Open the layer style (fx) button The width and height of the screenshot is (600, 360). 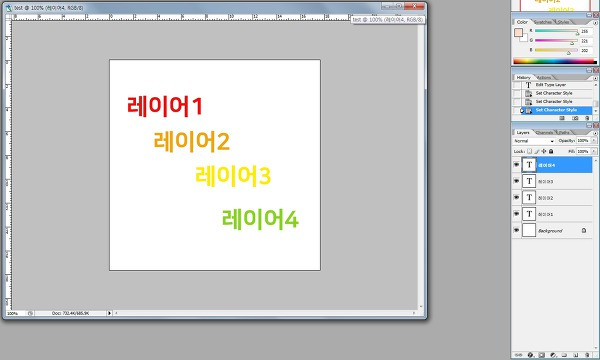click(x=531, y=355)
